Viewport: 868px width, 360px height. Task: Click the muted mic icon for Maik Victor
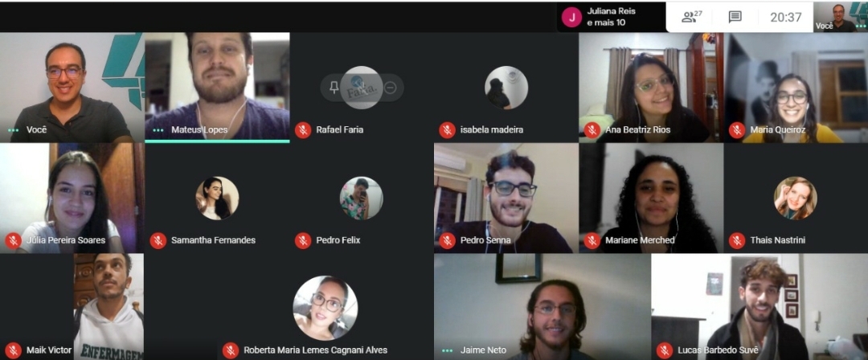pos(14,350)
